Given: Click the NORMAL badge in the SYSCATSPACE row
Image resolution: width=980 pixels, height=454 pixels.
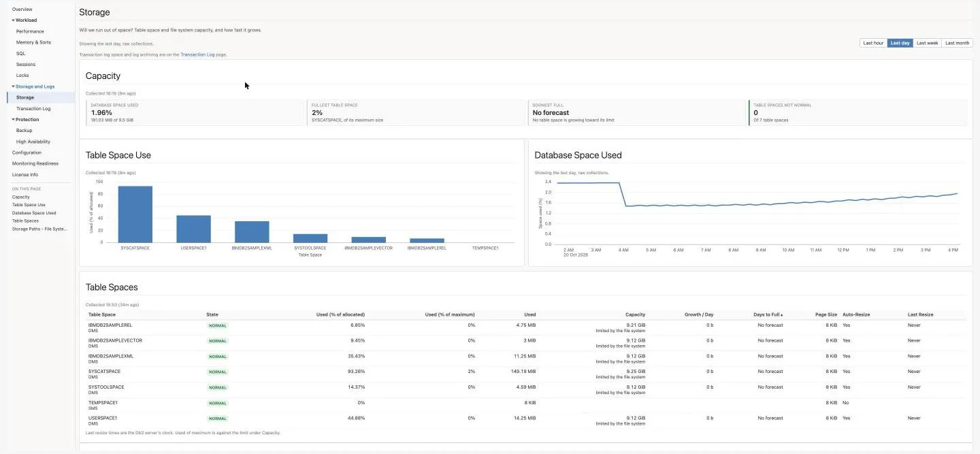Looking at the screenshot, I should 218,372.
